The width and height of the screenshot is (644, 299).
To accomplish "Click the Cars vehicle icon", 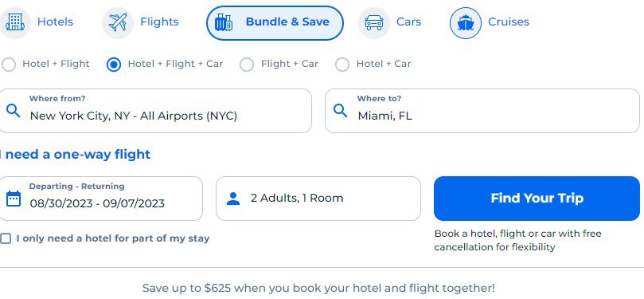I will click(x=374, y=22).
